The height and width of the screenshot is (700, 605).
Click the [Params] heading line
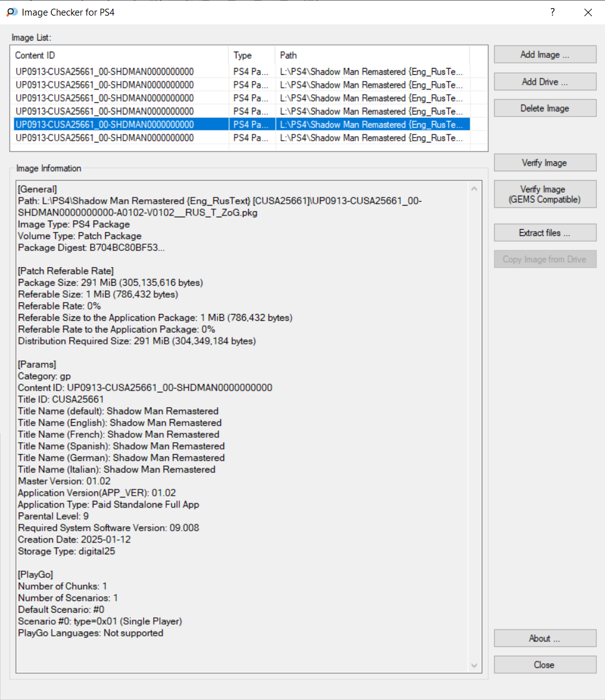click(37, 364)
